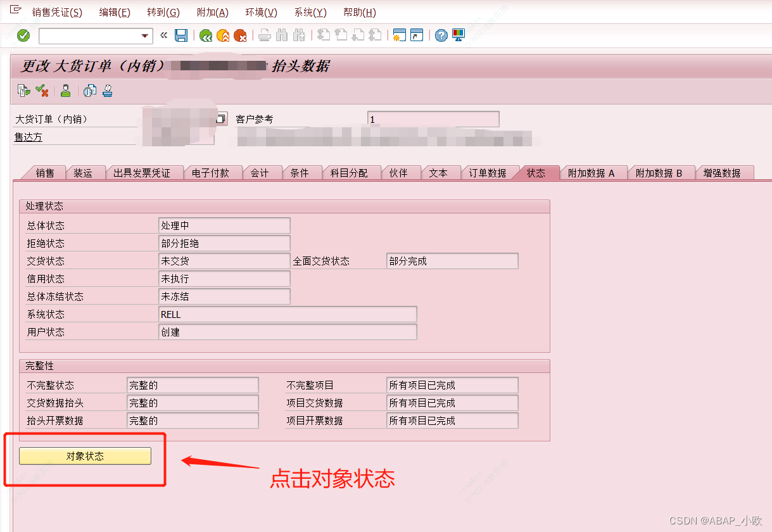Open the 附加(A) menu
The image size is (772, 532).
tap(212, 11)
